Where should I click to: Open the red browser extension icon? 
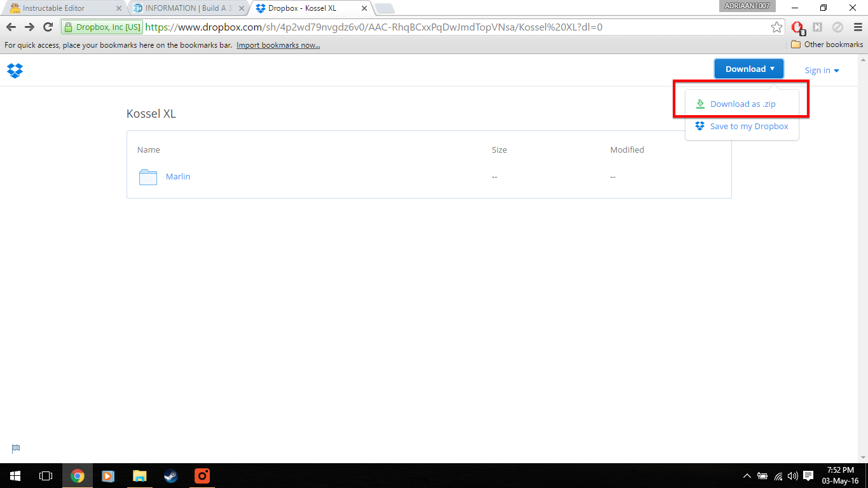point(797,27)
